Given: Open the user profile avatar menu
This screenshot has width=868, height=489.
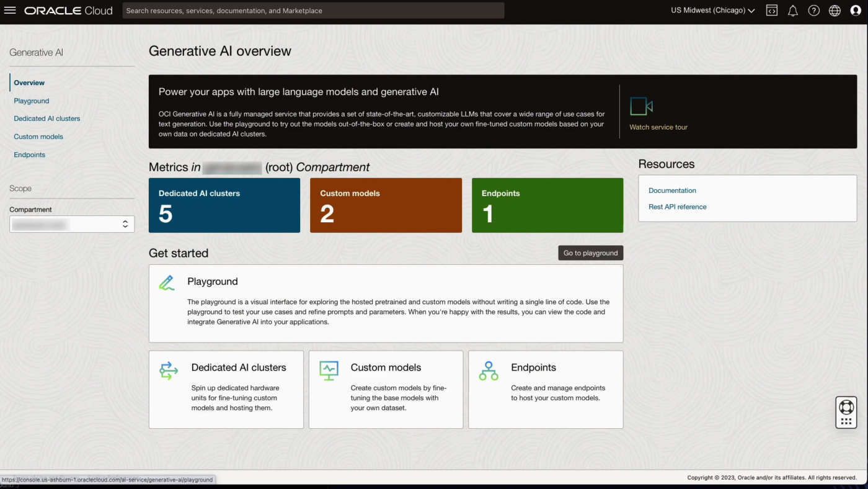Looking at the screenshot, I should coord(856,11).
